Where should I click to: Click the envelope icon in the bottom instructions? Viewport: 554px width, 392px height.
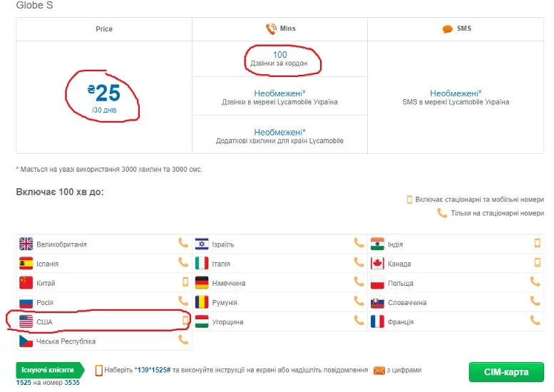379,370
